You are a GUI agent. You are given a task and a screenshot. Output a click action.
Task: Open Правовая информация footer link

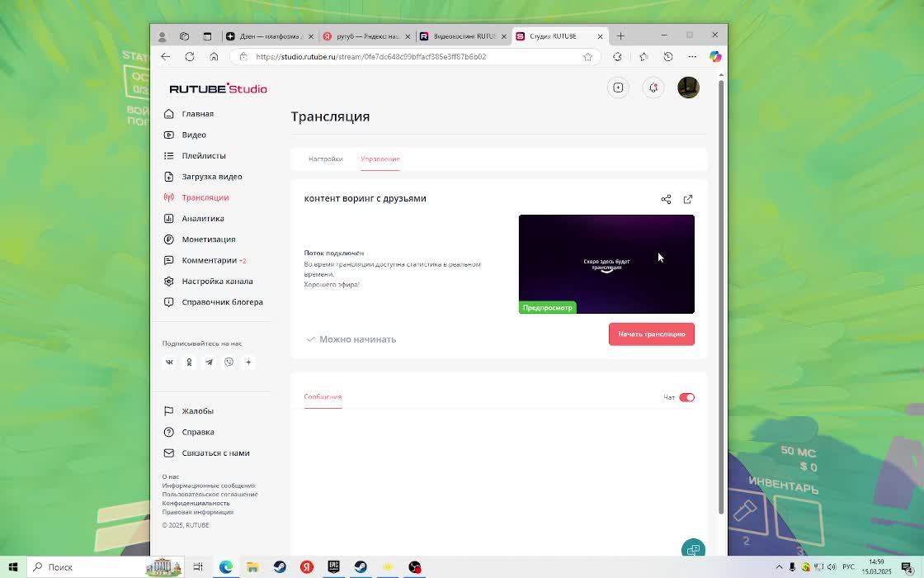pos(198,513)
